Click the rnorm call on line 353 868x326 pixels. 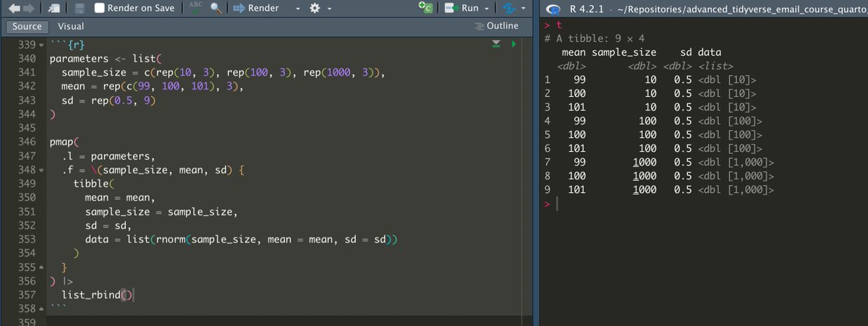(273, 239)
